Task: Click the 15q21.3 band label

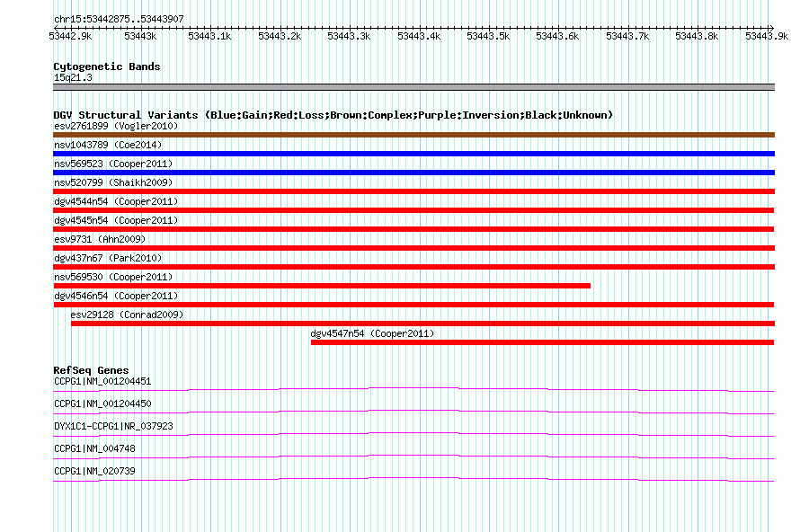Action: coord(73,77)
